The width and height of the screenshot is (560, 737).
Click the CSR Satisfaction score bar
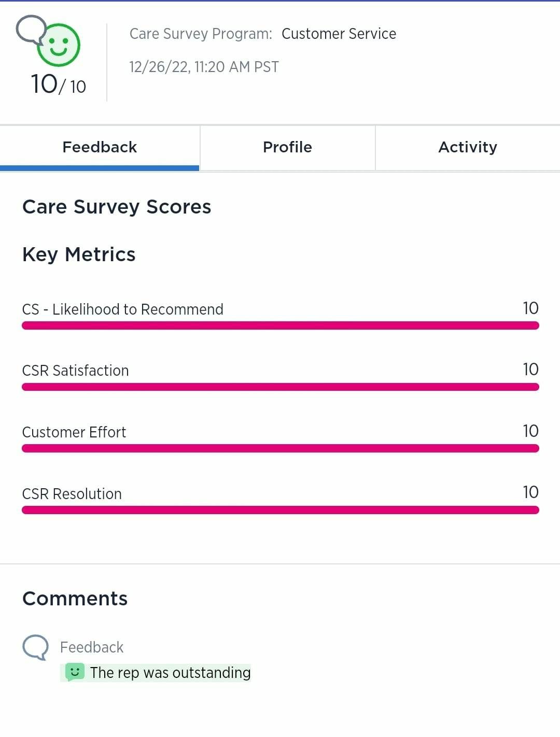[280, 387]
